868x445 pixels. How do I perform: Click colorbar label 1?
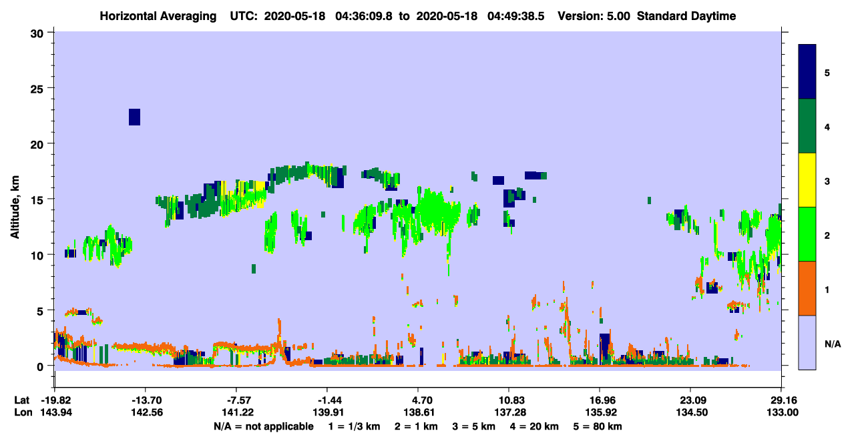click(827, 290)
